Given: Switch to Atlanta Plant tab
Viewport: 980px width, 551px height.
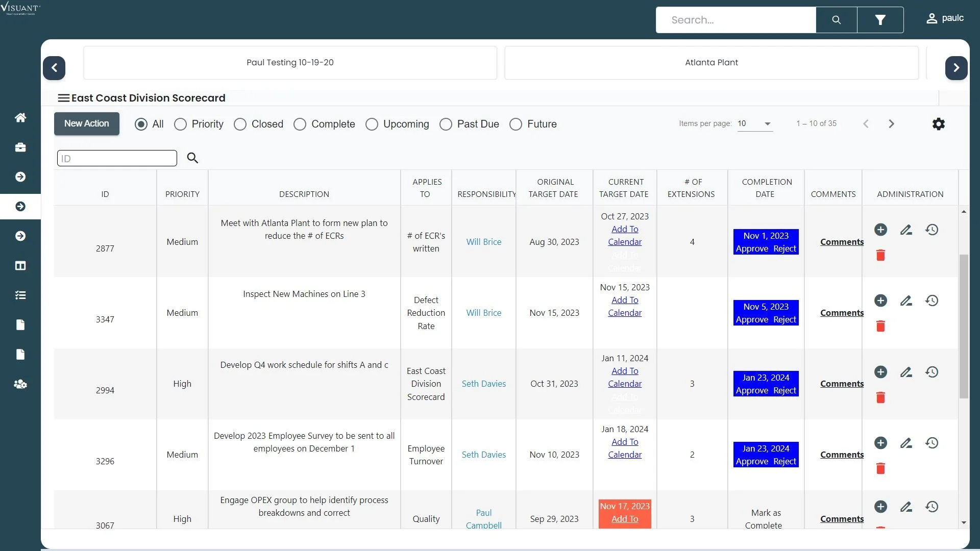Looking at the screenshot, I should (711, 63).
